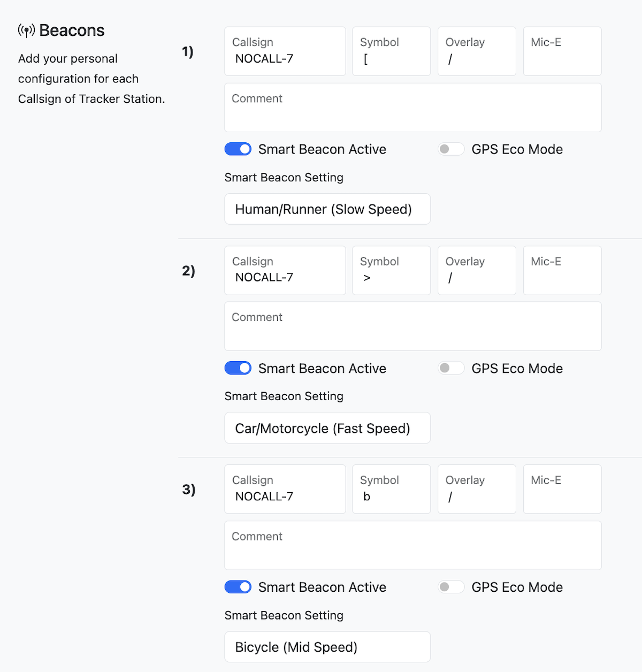The image size is (642, 672).
Task: Click the Mic-E field of beacon 1
Action: tap(562, 52)
